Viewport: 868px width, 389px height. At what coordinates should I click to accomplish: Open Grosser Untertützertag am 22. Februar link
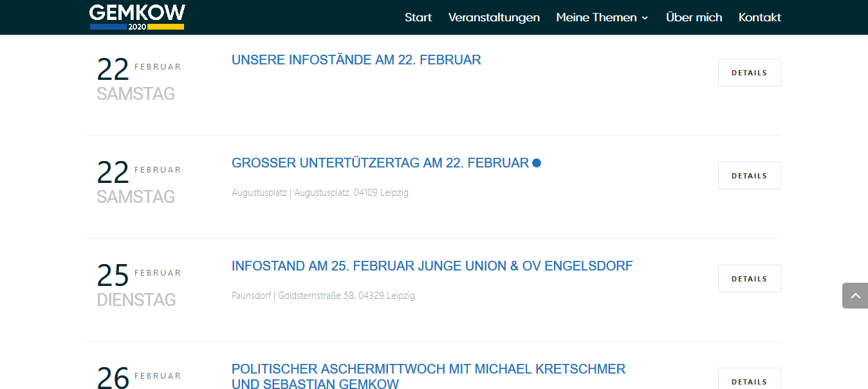(380, 163)
